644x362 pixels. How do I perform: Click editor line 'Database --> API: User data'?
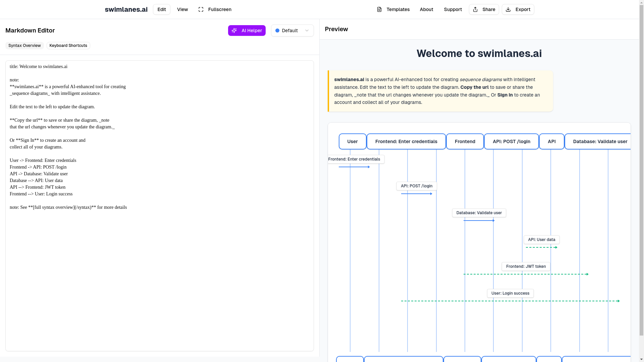pos(36,181)
